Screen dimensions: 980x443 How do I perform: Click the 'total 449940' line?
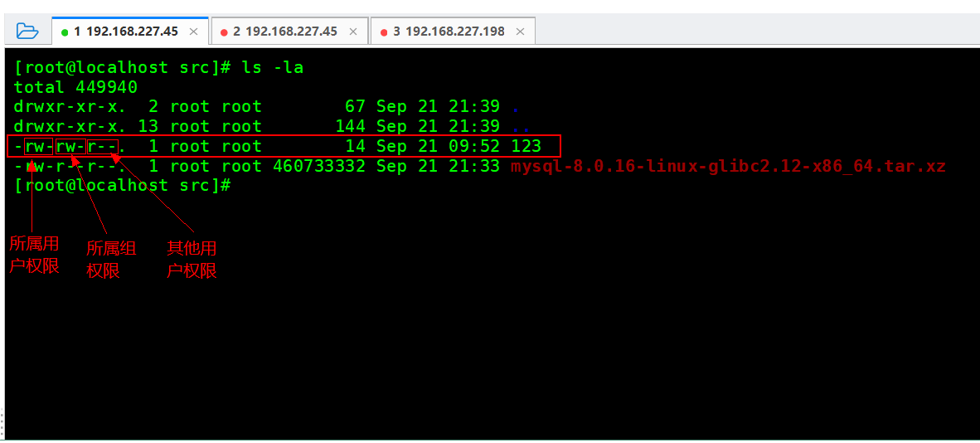pos(75,87)
